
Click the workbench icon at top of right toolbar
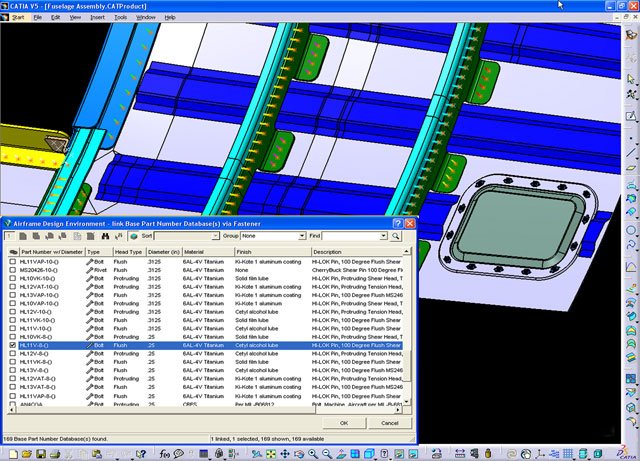point(631,34)
